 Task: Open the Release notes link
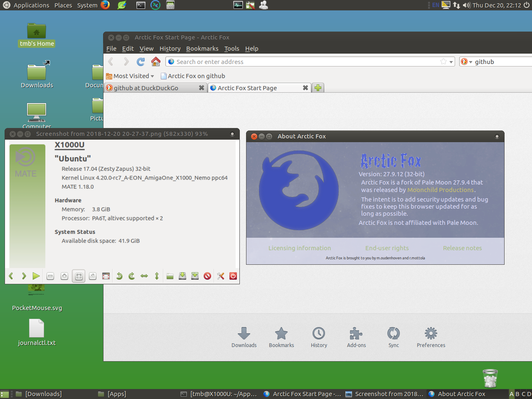point(462,248)
